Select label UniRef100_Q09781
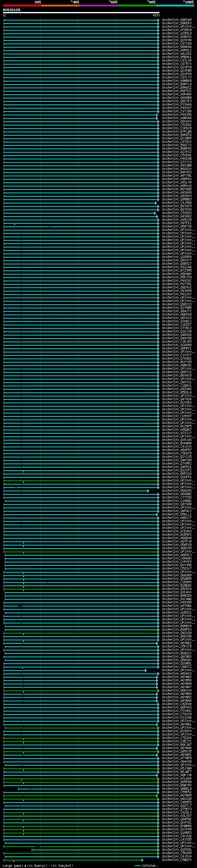Viewport: 197px width, 868px height. coord(177,822)
